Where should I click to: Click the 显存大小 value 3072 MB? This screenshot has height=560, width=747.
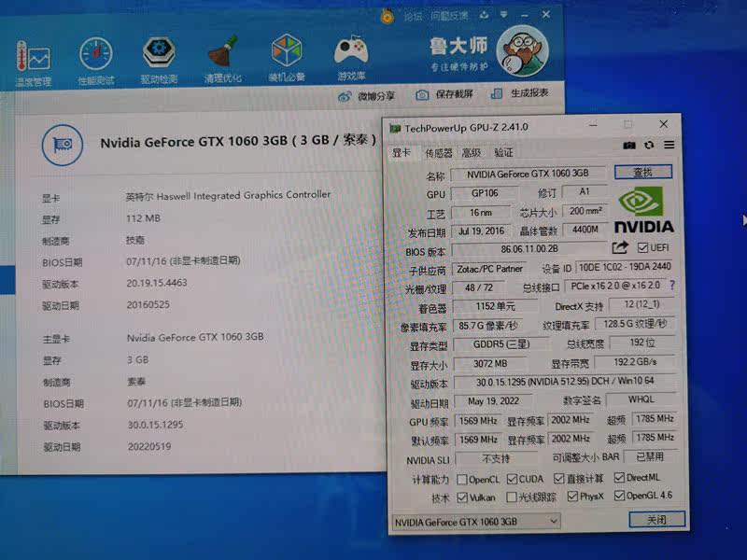[x=490, y=364]
